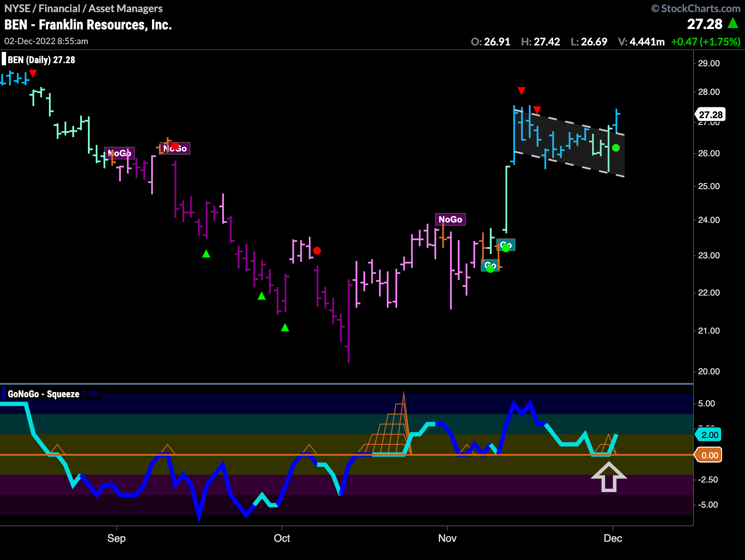745x560 pixels.
Task: Click the 2.00 oscillator value tag
Action: [x=709, y=435]
